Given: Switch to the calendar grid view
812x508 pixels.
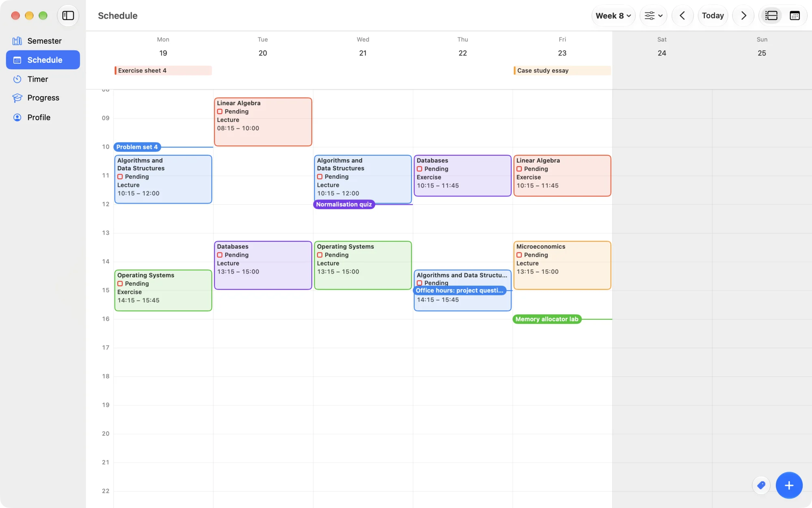Looking at the screenshot, I should (x=795, y=16).
